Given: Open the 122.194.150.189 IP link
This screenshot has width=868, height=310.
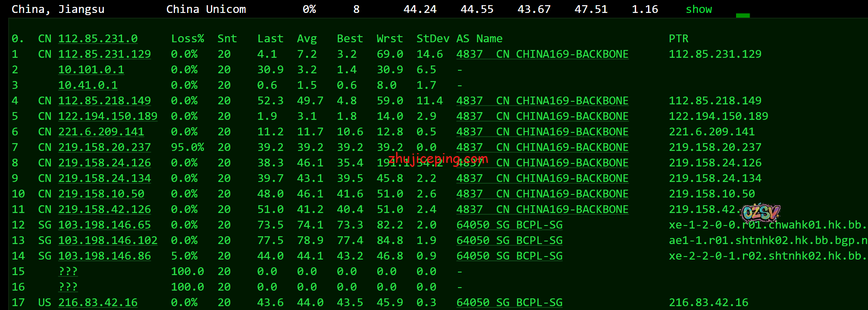Looking at the screenshot, I should [108, 116].
